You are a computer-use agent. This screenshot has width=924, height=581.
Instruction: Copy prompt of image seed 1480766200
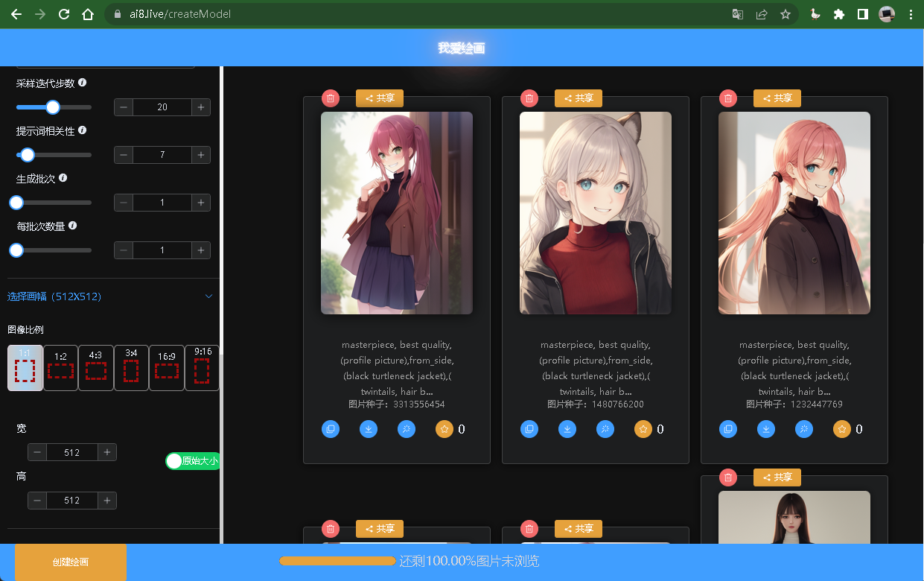click(x=529, y=429)
